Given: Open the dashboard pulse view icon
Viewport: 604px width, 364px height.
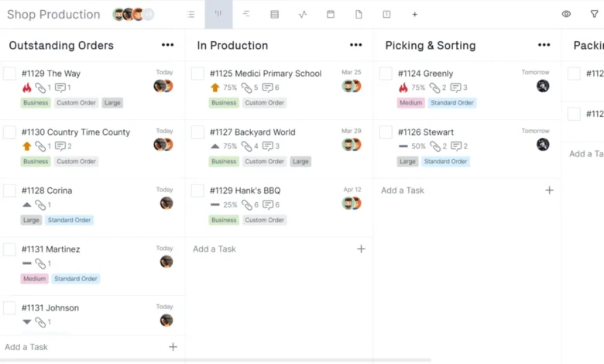Looking at the screenshot, I should click(x=303, y=14).
